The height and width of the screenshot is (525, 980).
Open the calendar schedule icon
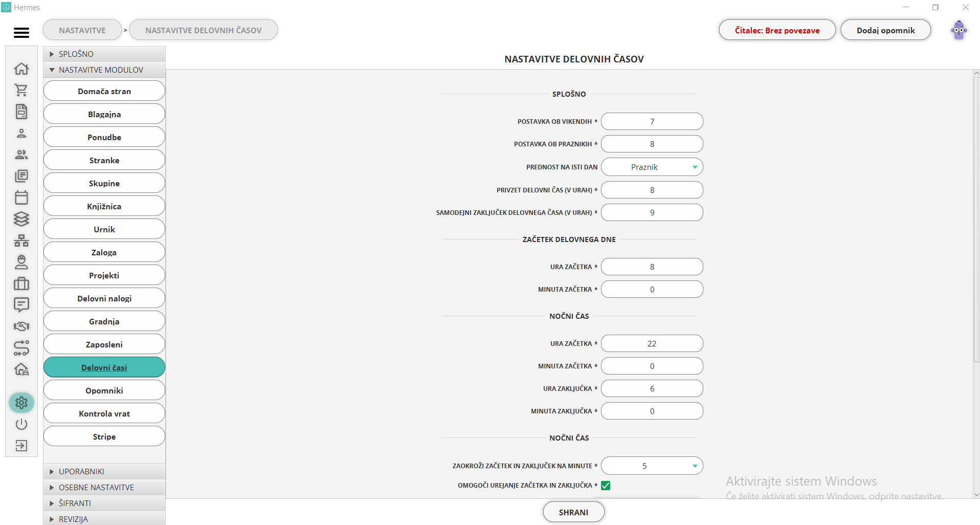click(21, 198)
